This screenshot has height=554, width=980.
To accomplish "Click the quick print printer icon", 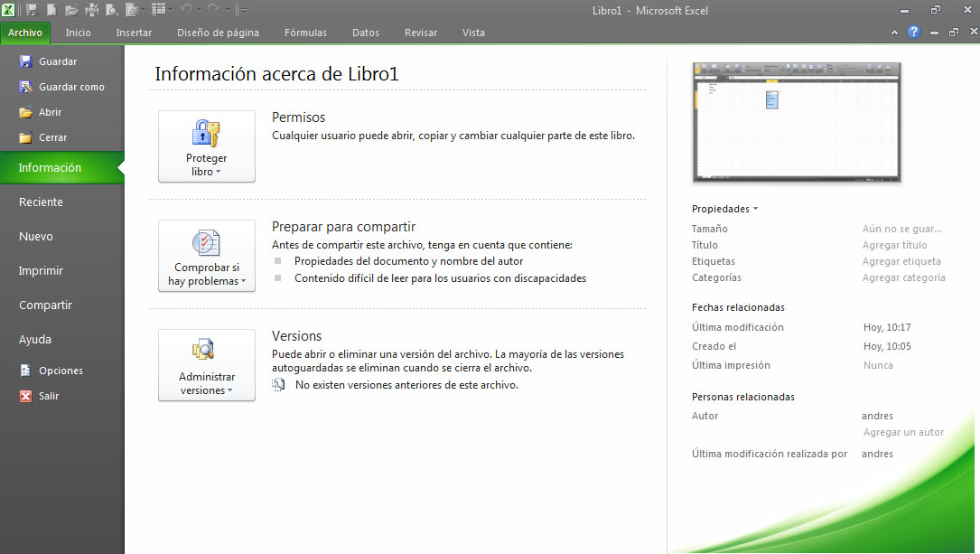I will (91, 10).
